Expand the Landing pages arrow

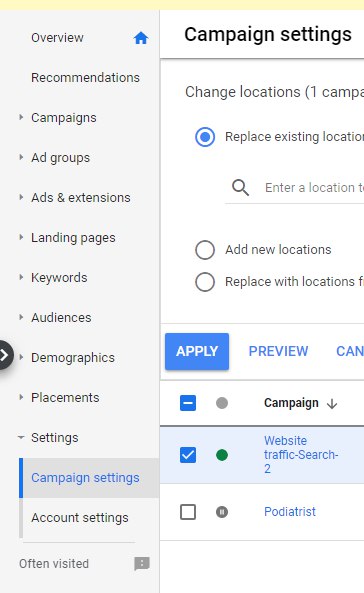click(21, 238)
